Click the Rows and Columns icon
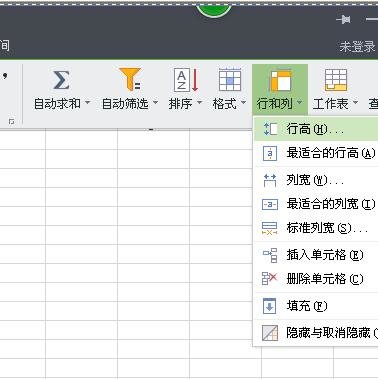This screenshot has height=379, width=378. (280, 80)
